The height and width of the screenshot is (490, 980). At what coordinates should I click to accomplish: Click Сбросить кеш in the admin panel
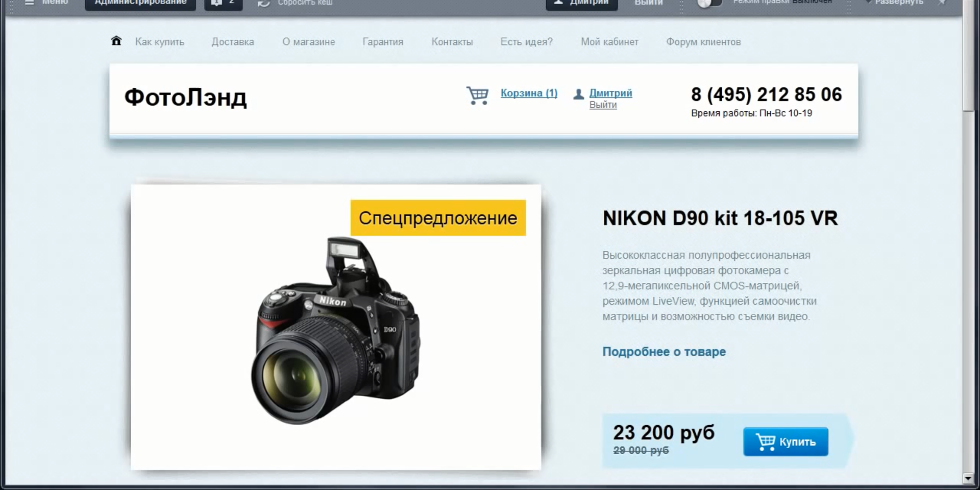click(296, 3)
